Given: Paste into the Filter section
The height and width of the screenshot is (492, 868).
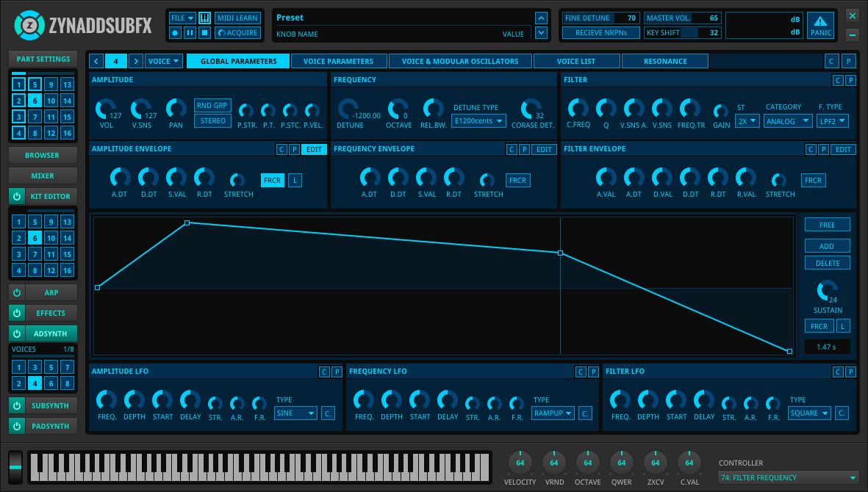Looking at the screenshot, I should pyautogui.click(x=851, y=81).
